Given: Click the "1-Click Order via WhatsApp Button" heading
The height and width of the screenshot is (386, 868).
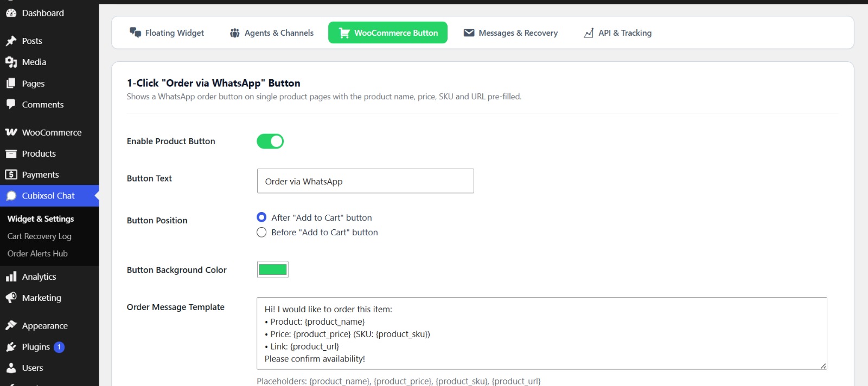Looking at the screenshot, I should coord(214,83).
